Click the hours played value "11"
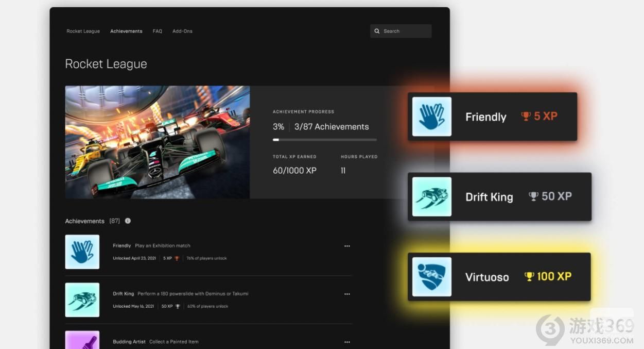644x349 pixels. coord(343,171)
